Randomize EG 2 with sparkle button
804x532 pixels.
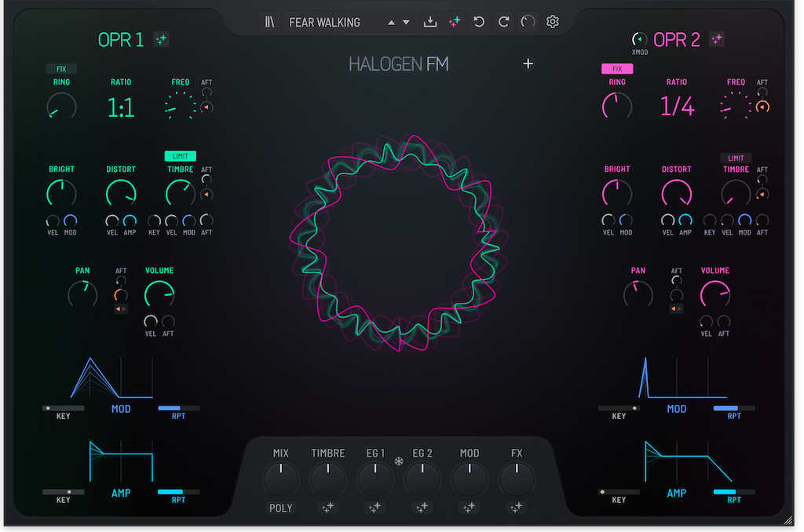(x=422, y=508)
